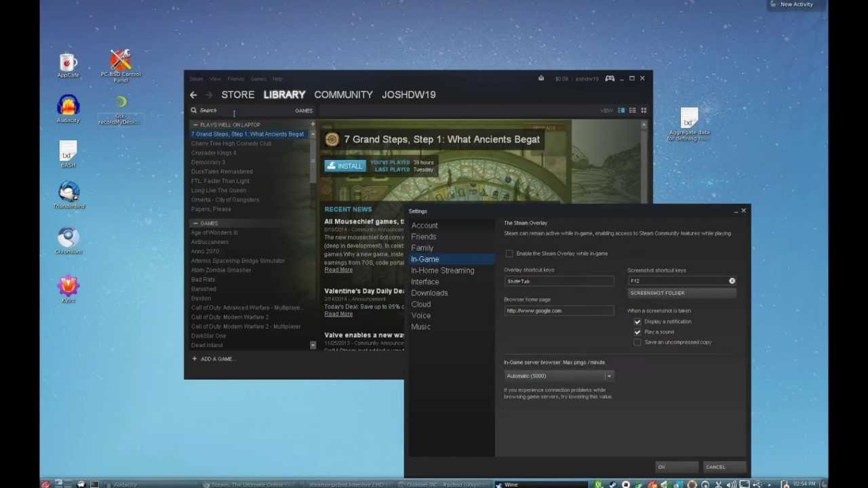
Task: Open Read More under Valentine's Day deal
Action: 338,314
